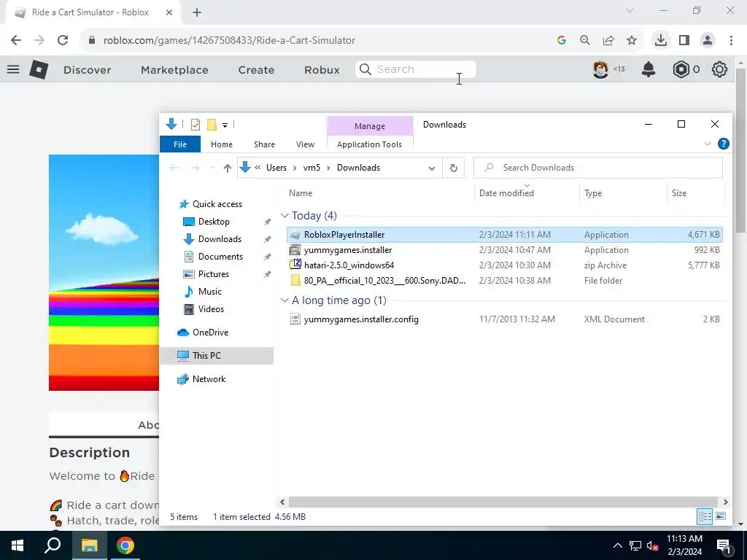Open Chrome downloads icon
Screen dimensions: 747x560
(x=660, y=41)
